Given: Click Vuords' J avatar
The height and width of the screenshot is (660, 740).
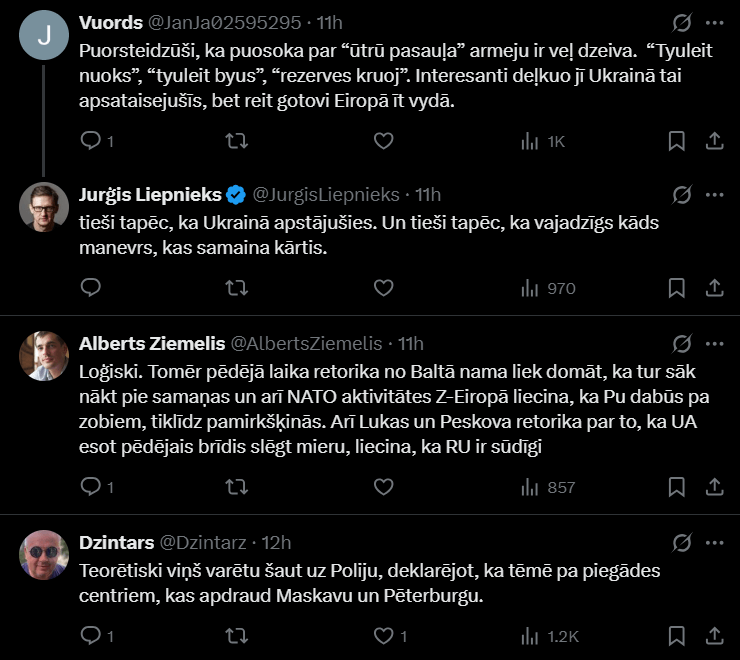Looking at the screenshot, I should (44, 34).
